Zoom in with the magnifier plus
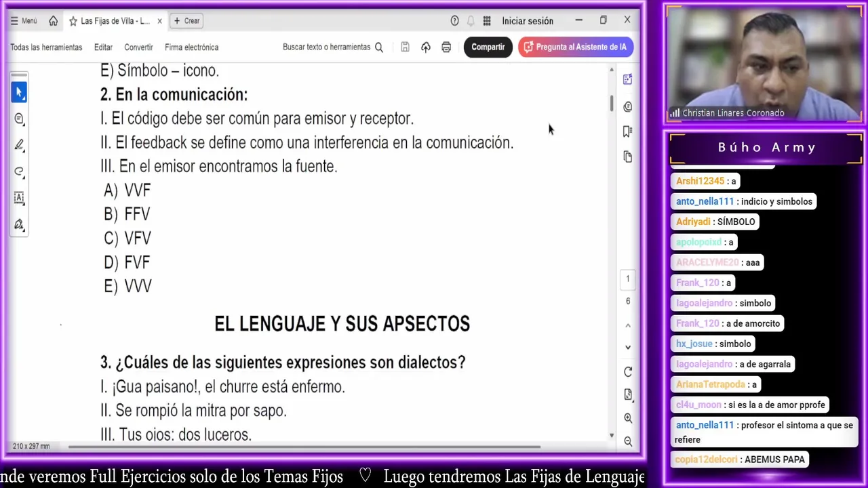This screenshot has width=868, height=488. (627, 418)
